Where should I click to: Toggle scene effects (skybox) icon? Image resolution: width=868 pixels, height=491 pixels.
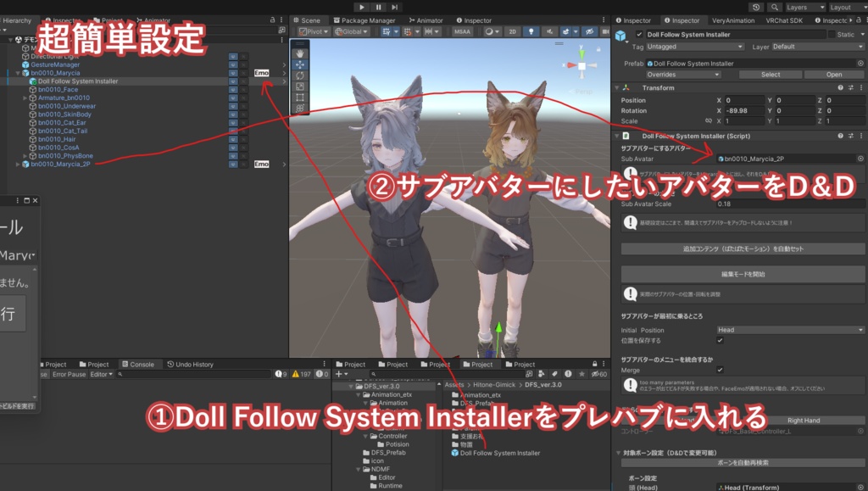pyautogui.click(x=565, y=31)
